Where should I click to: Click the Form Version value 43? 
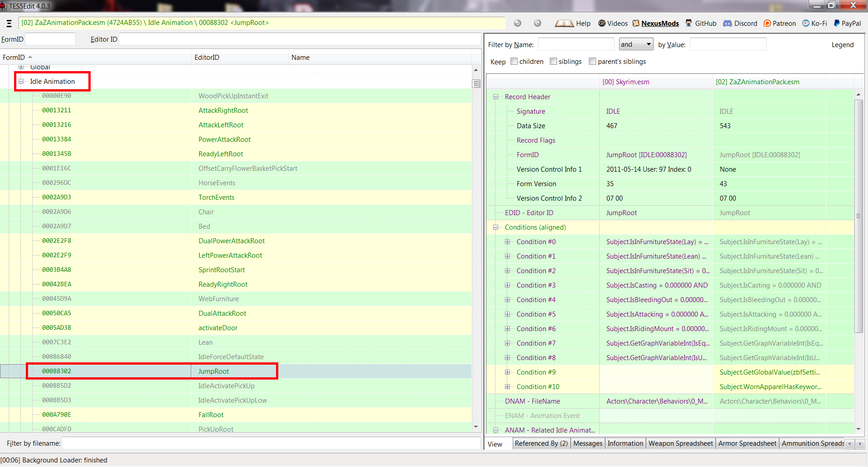(x=723, y=184)
